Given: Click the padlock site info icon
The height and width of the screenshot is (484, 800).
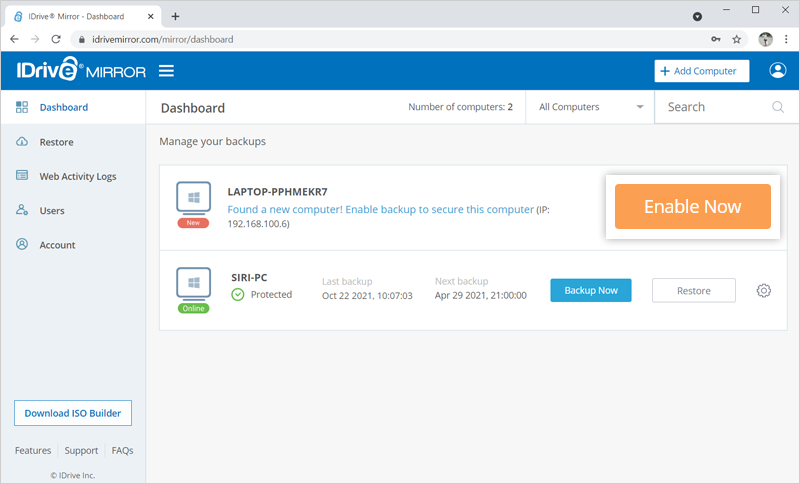Looking at the screenshot, I should (81, 39).
